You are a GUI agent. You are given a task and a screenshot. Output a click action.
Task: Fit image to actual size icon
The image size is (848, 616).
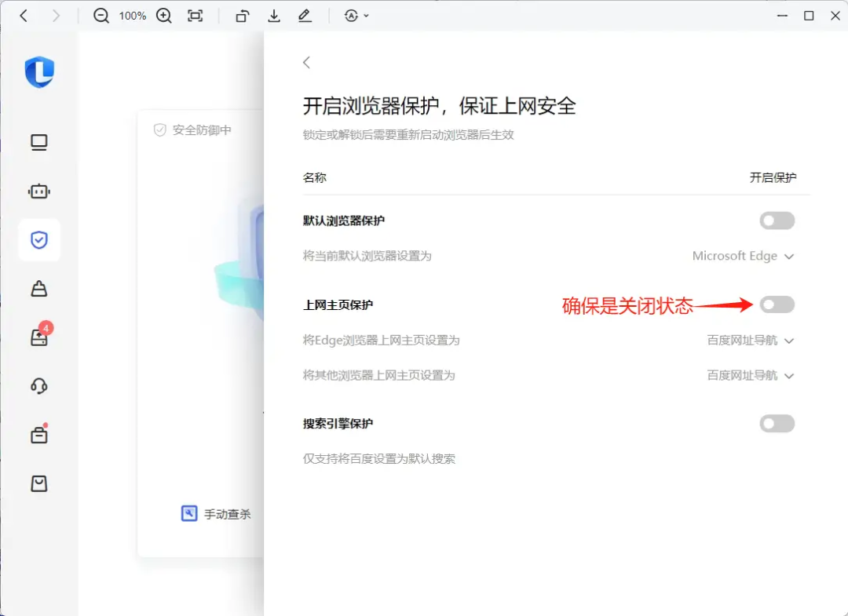click(x=196, y=16)
